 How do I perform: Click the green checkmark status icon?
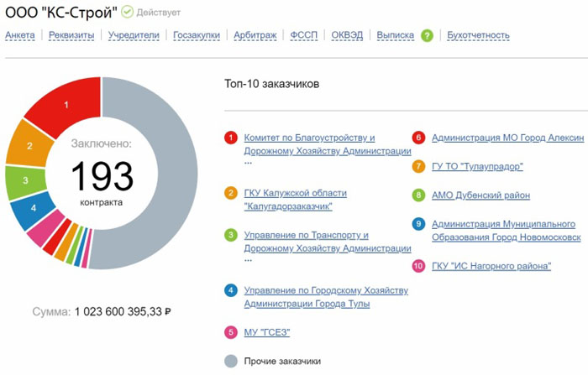tap(127, 13)
